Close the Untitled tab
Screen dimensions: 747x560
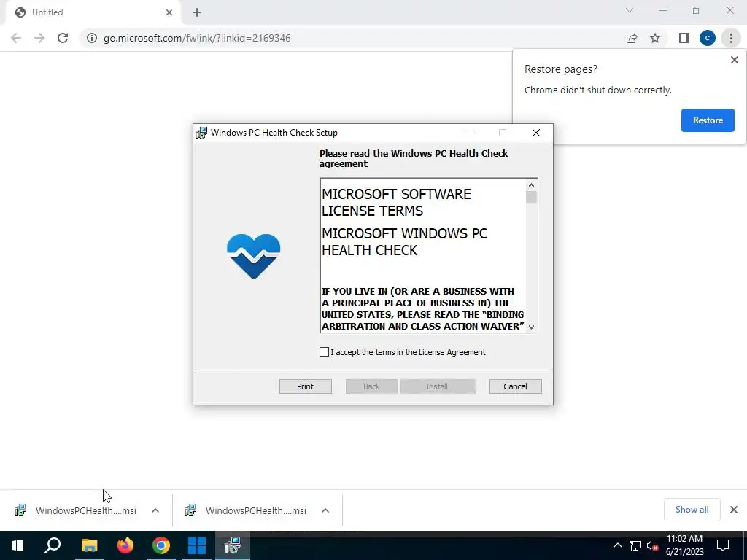[169, 12]
